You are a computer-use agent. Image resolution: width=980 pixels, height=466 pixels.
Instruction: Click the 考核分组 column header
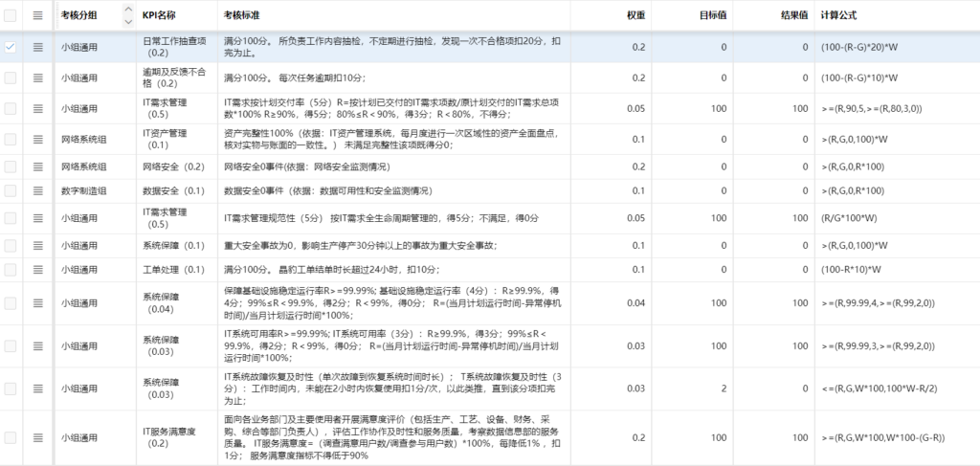(79, 15)
